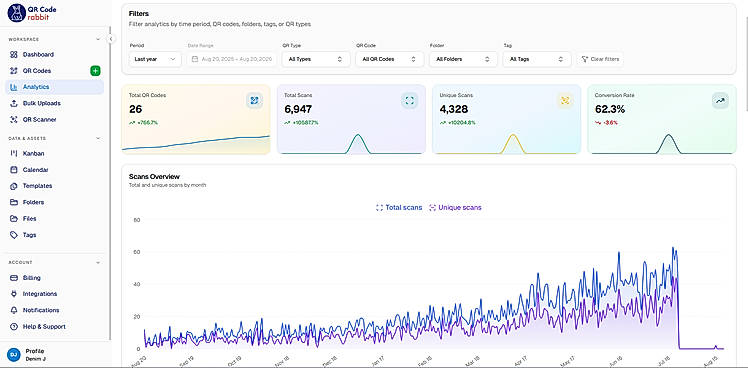Click the Total QR Codes 26 card
Image resolution: width=748 pixels, height=368 pixels.
196,119
